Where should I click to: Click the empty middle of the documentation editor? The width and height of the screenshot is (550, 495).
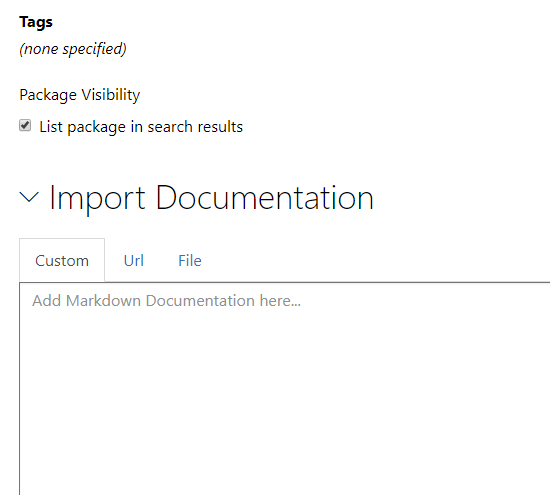pyautogui.click(x=284, y=389)
